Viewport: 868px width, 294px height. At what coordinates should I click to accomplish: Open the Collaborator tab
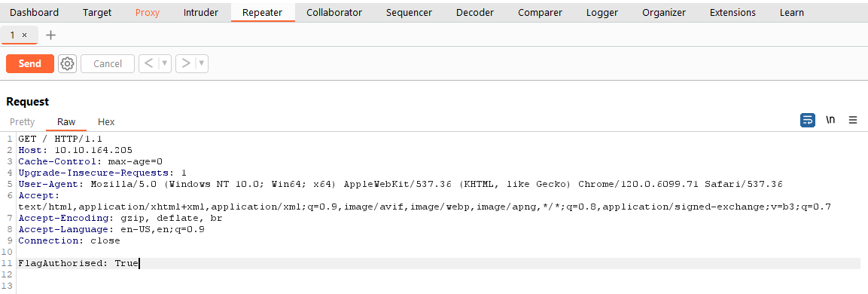(x=334, y=12)
